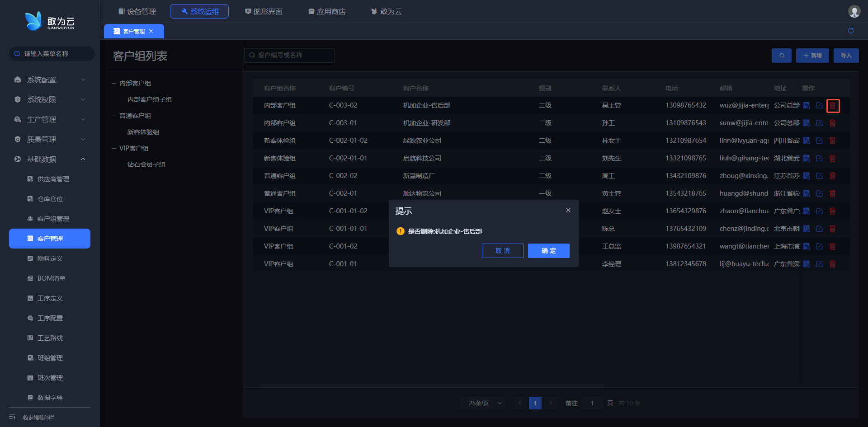
Task: Click the edit icon for 绿源农业公司 row
Action: 819,141
